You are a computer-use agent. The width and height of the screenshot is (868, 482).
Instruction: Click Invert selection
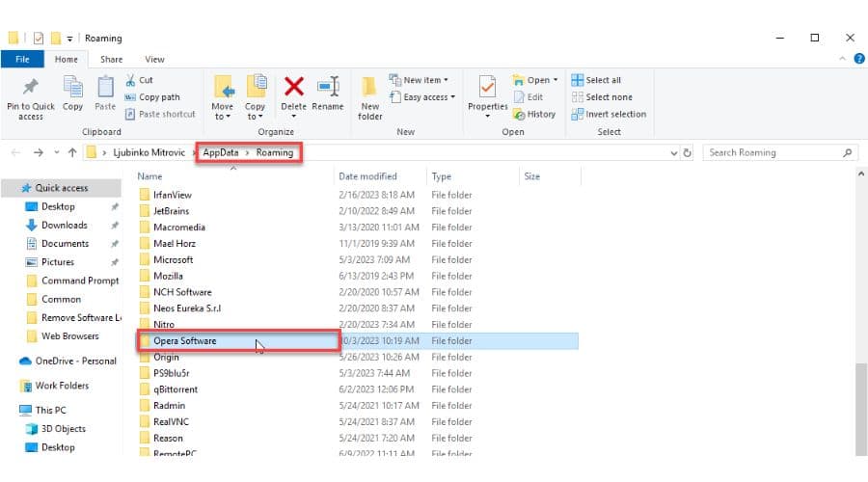609,114
